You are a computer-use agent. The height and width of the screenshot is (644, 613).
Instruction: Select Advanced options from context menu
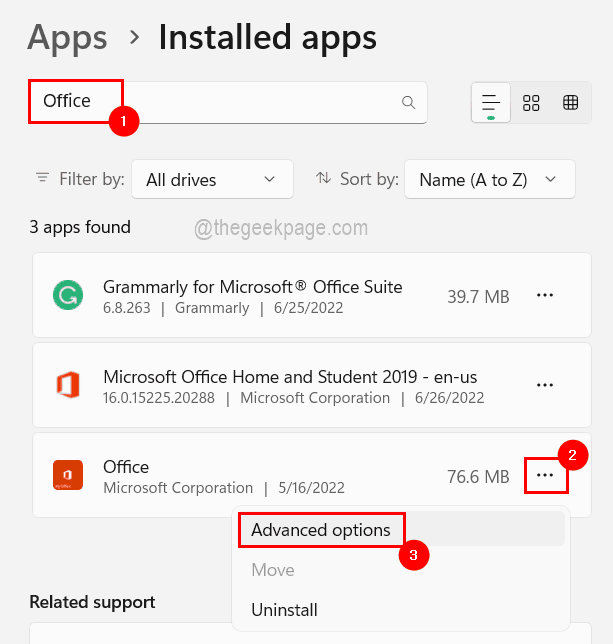321,530
